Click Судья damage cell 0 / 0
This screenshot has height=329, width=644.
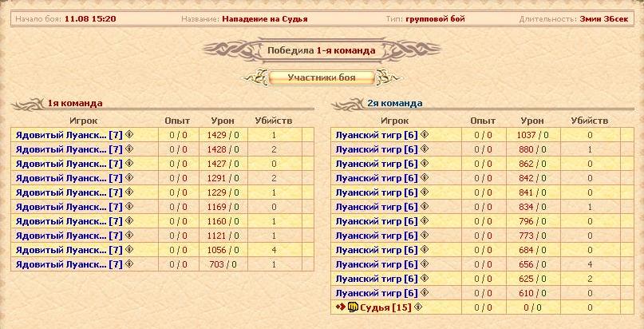click(x=534, y=307)
